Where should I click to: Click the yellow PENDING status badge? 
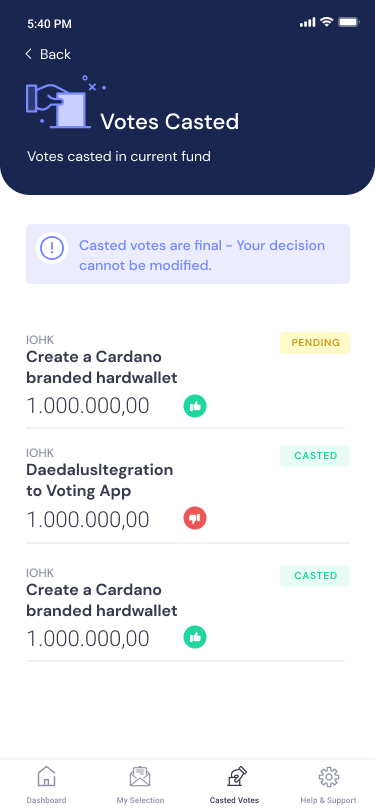coord(315,343)
